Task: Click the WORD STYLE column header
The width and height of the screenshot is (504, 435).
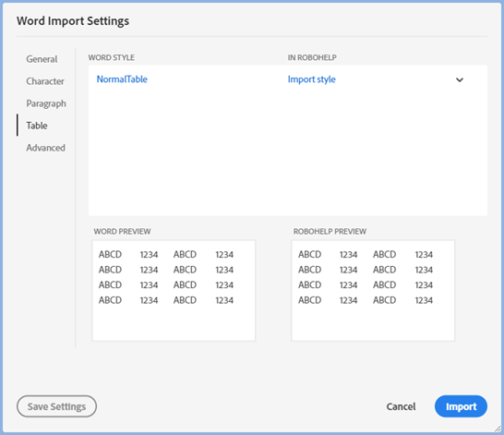Action: pyautogui.click(x=112, y=57)
